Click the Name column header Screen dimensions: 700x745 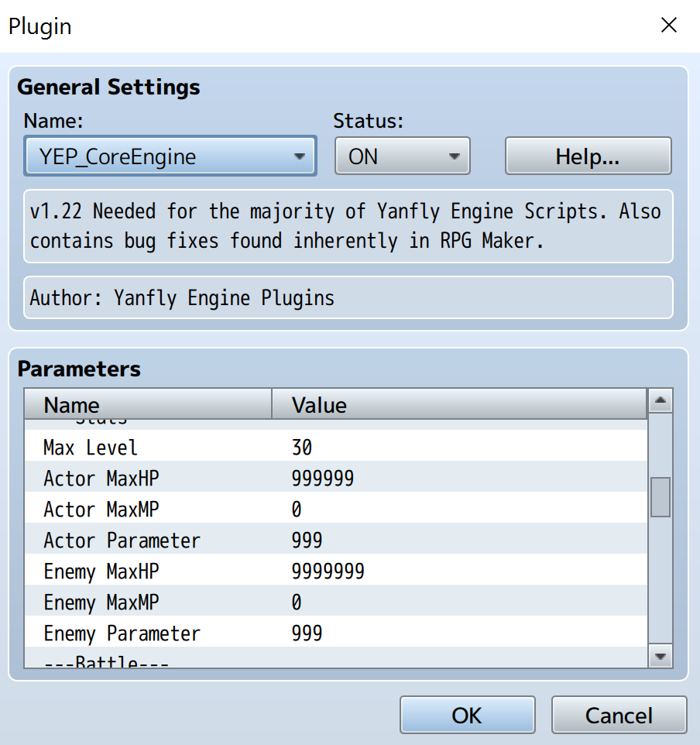pos(147,405)
